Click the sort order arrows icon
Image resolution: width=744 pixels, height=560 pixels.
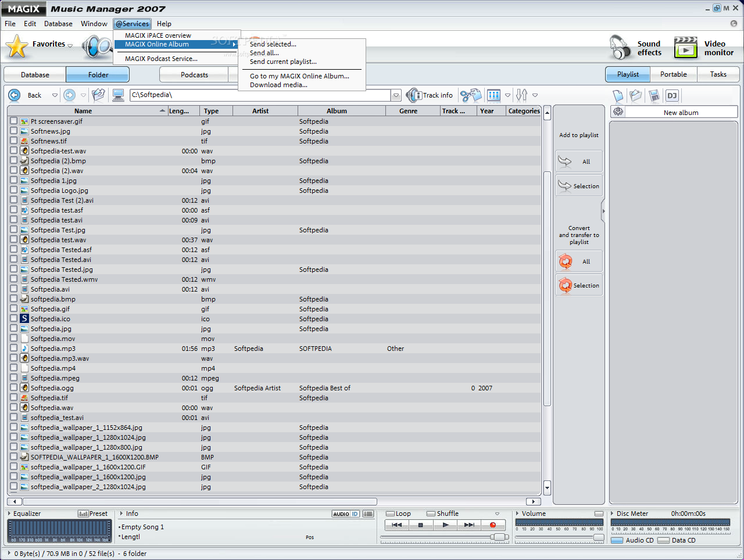522,95
